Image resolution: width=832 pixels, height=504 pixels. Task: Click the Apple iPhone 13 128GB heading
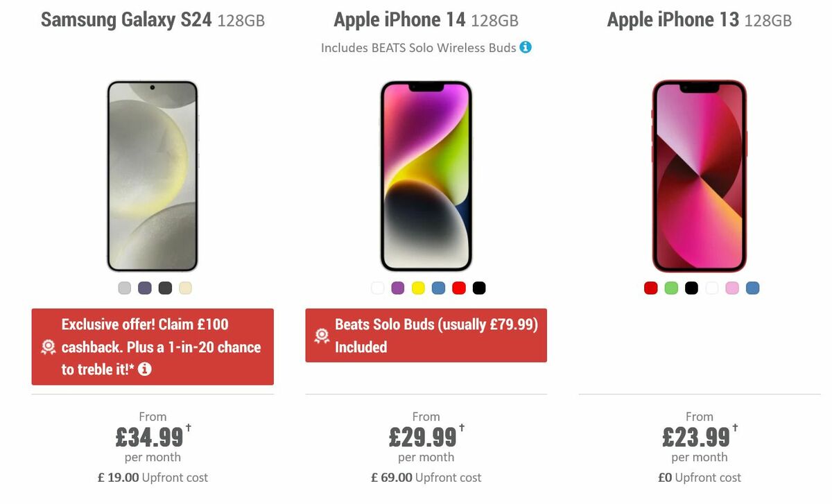click(699, 19)
